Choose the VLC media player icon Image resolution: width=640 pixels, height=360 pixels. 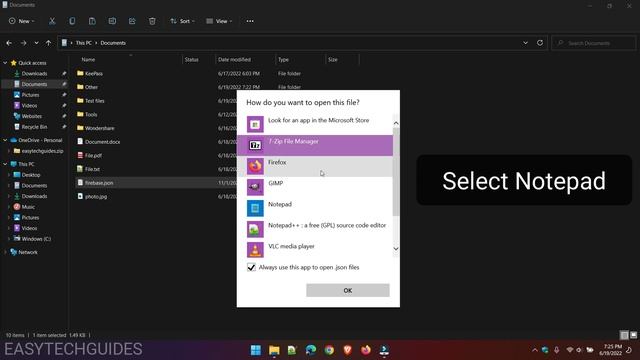coord(255,250)
